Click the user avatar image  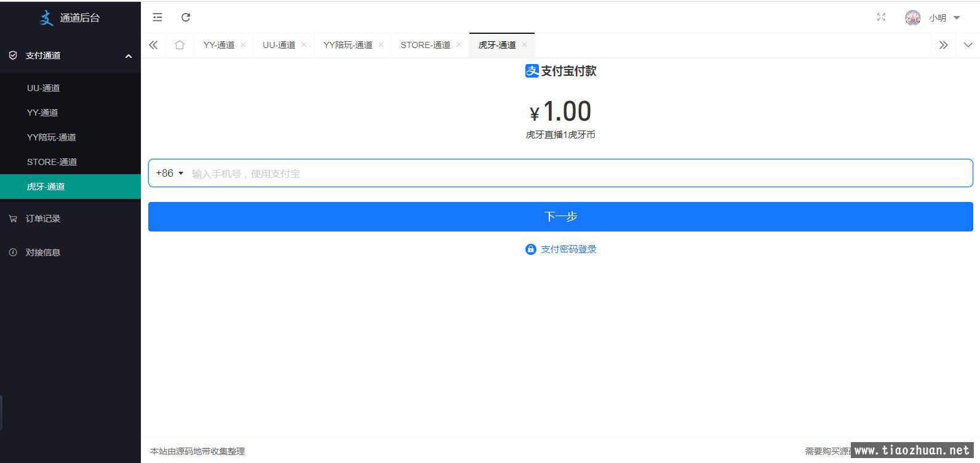(913, 18)
